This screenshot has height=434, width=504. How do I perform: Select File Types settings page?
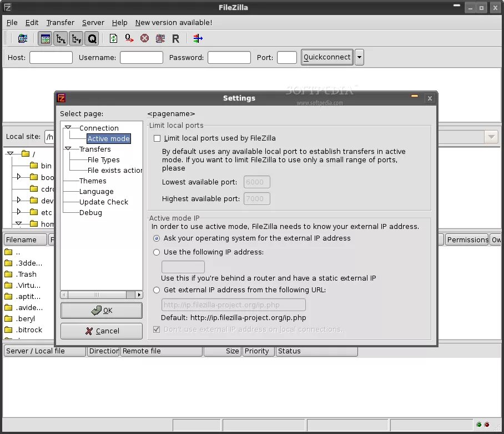pyautogui.click(x=103, y=159)
